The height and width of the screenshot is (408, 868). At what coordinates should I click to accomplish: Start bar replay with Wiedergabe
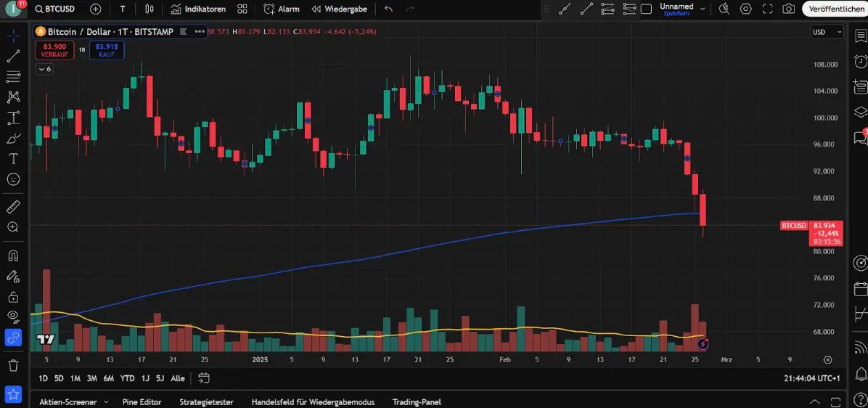point(339,9)
